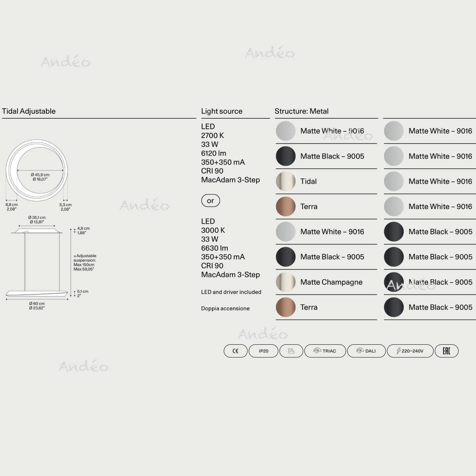The width and height of the screenshot is (476, 476).
Task: Pick the first Matte White swatch under Structure: Metal
Action: pos(286,131)
